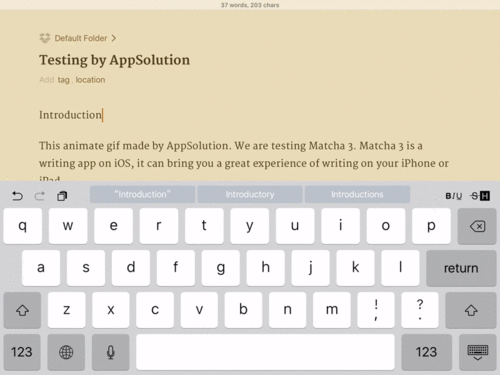Choose the Introductory autocomplete suggestion
The width and height of the screenshot is (500, 375).
tap(250, 194)
